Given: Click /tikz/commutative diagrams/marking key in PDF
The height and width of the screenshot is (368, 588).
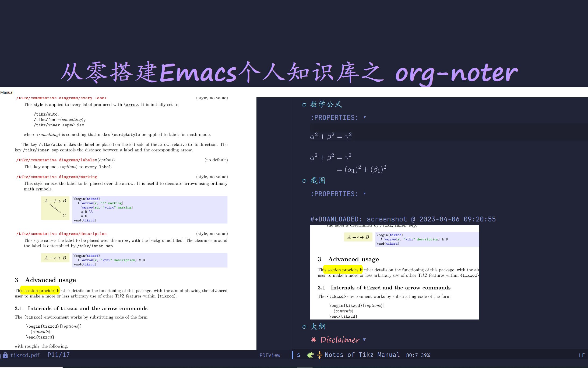Looking at the screenshot, I should [57, 177].
